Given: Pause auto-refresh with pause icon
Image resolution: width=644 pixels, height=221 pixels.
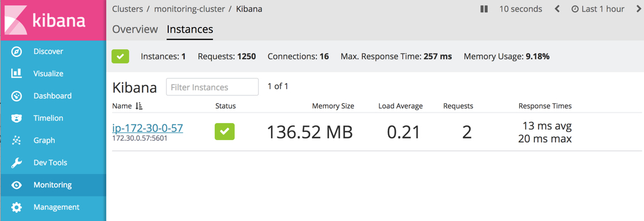Looking at the screenshot, I should [x=484, y=9].
